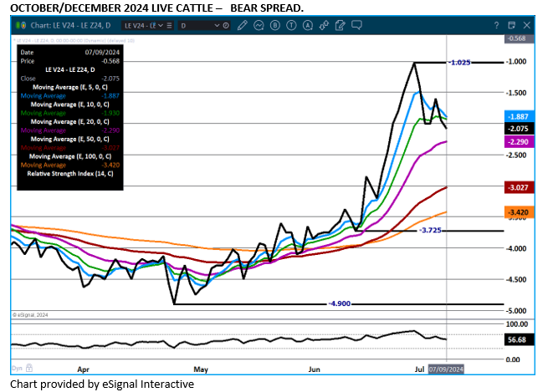Click the circled B toolbar icon
The width and height of the screenshot is (548, 392).
tap(275, 26)
